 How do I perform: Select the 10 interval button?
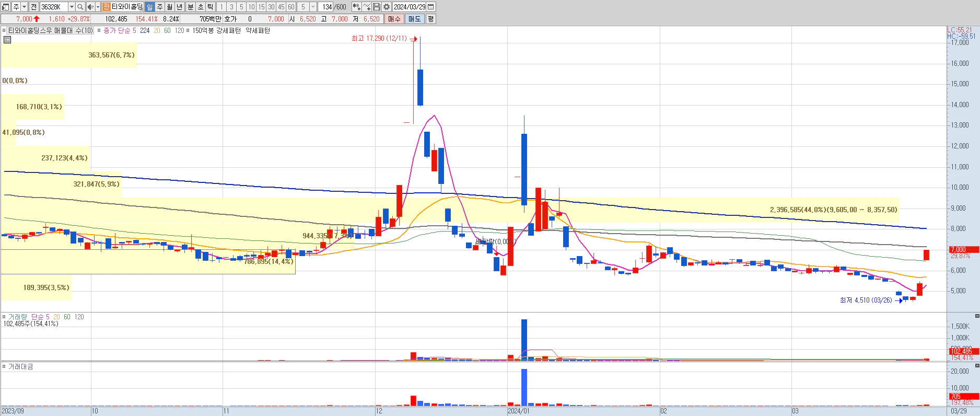click(251, 7)
